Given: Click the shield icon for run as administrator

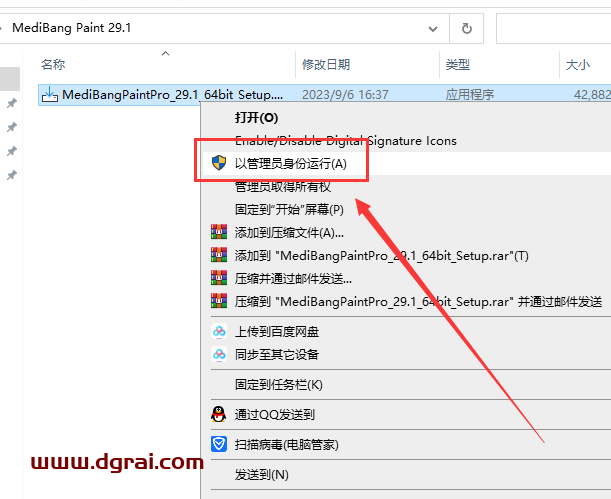Looking at the screenshot, I should click(219, 163).
